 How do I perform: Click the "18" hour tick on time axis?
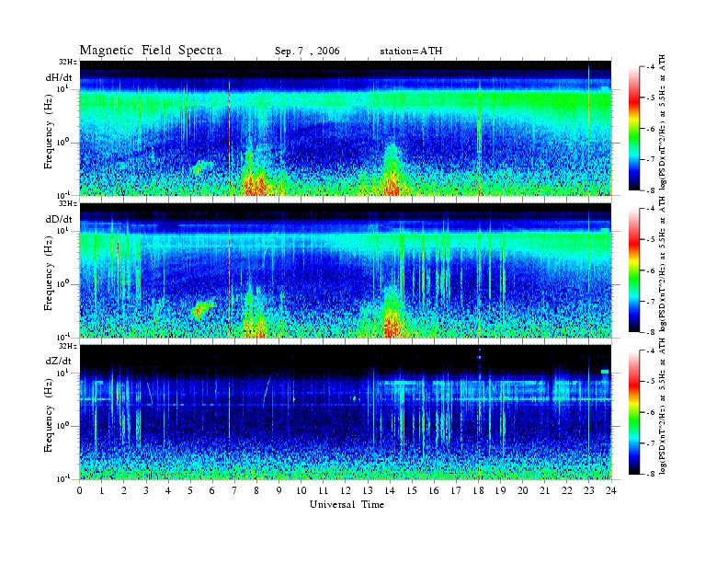[x=478, y=491]
